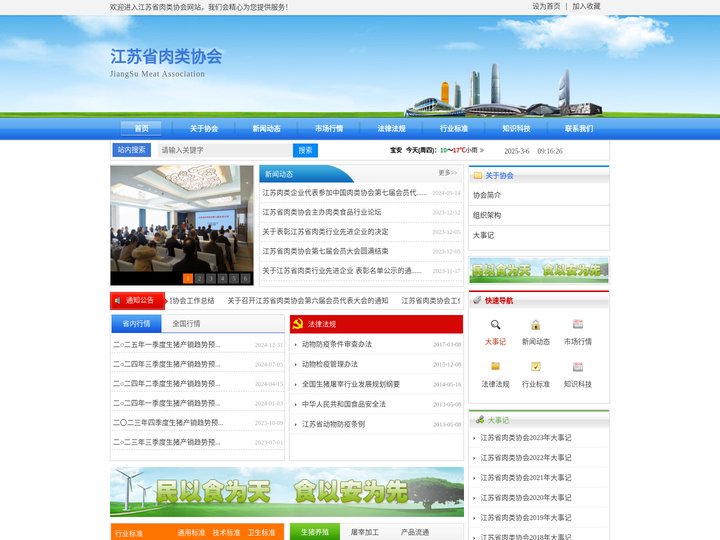
Task: Open 中华人民共和国食品安全法
Action: [x=343, y=404]
